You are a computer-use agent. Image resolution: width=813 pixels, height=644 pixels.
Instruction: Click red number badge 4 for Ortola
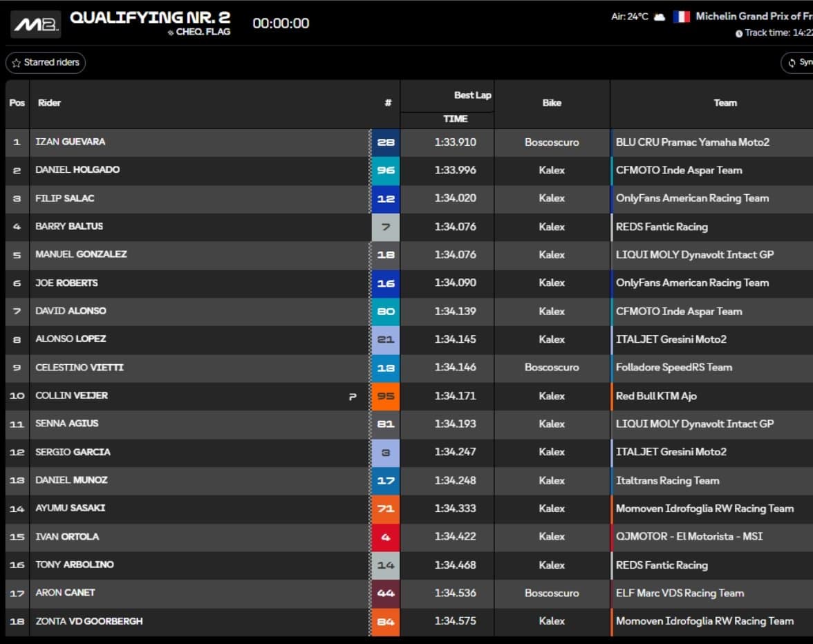[386, 537]
